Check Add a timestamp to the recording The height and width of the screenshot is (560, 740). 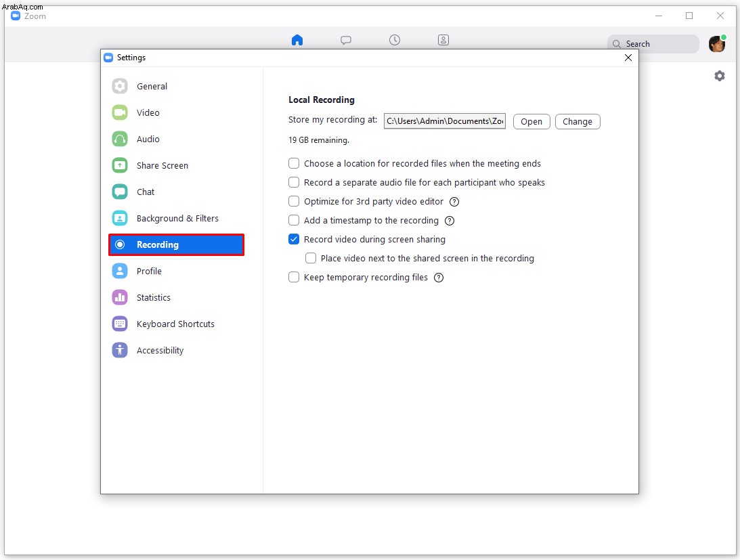[294, 220]
